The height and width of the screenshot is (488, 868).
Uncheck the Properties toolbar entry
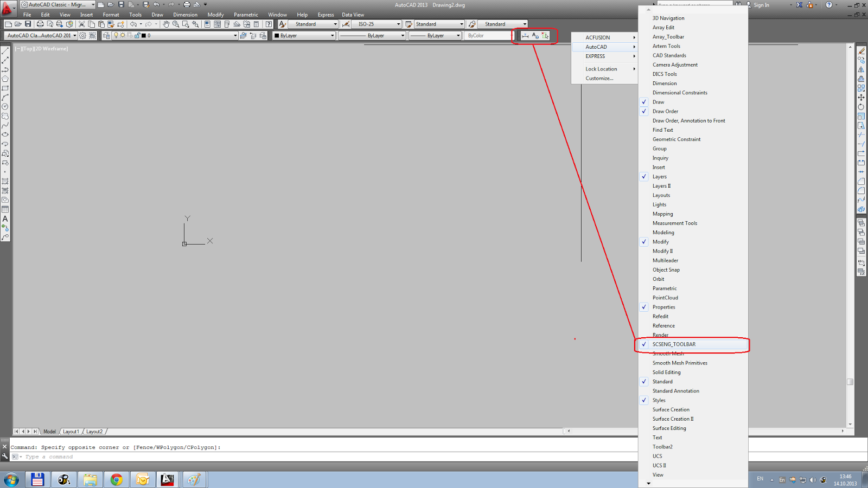(693, 307)
